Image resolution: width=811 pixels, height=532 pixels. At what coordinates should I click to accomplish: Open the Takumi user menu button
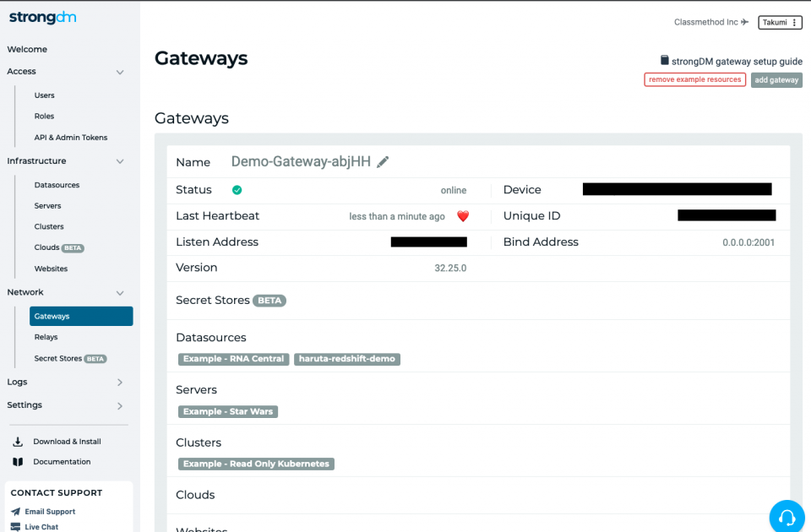(780, 22)
